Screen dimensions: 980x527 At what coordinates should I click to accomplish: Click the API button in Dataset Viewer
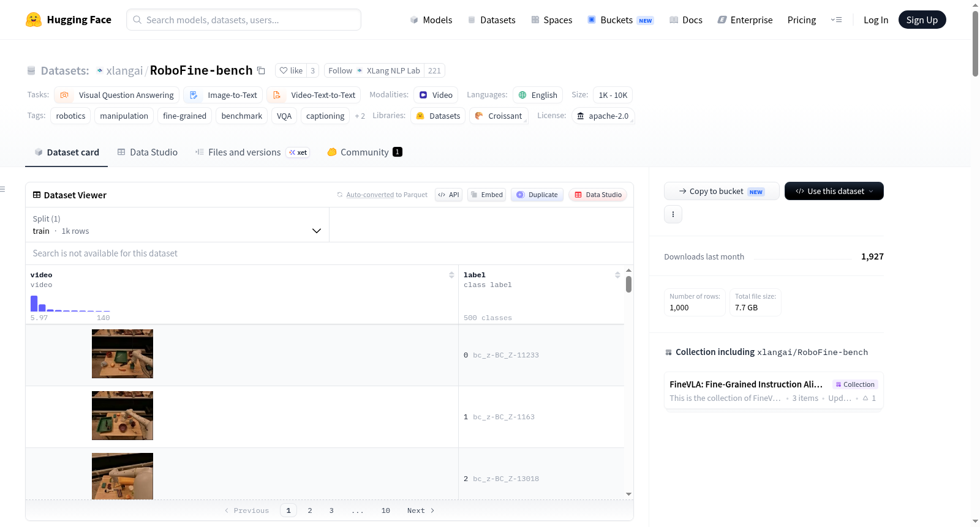click(448, 195)
